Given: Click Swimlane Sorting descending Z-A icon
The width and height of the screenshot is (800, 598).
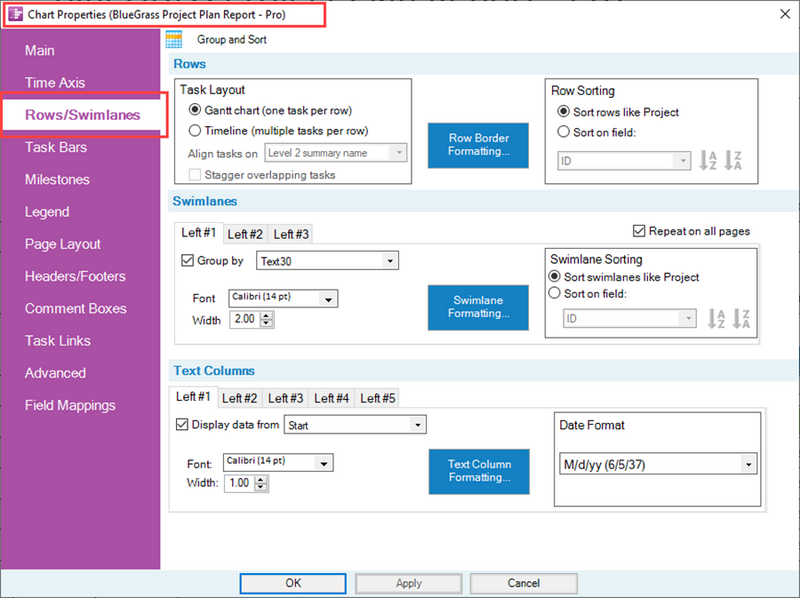Looking at the screenshot, I should coord(741,318).
